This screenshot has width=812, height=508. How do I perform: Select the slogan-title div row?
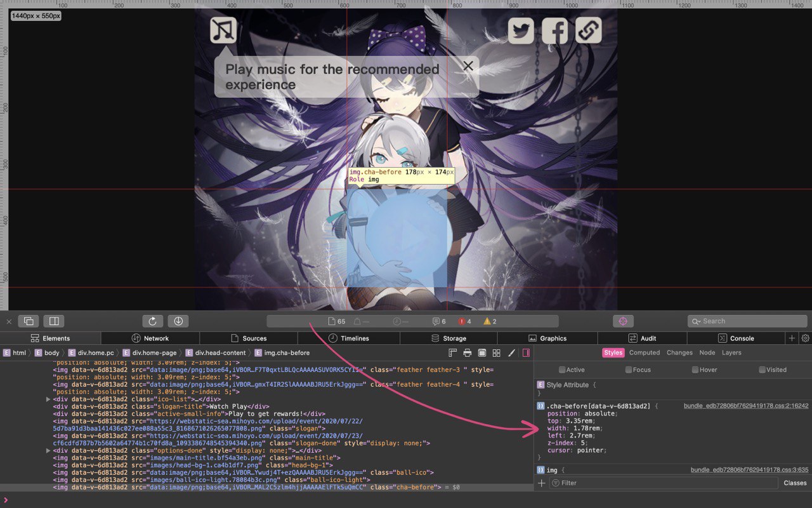click(x=266, y=406)
